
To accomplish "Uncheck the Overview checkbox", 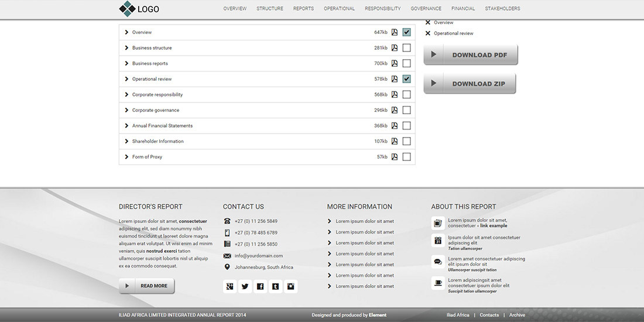I will (407, 32).
